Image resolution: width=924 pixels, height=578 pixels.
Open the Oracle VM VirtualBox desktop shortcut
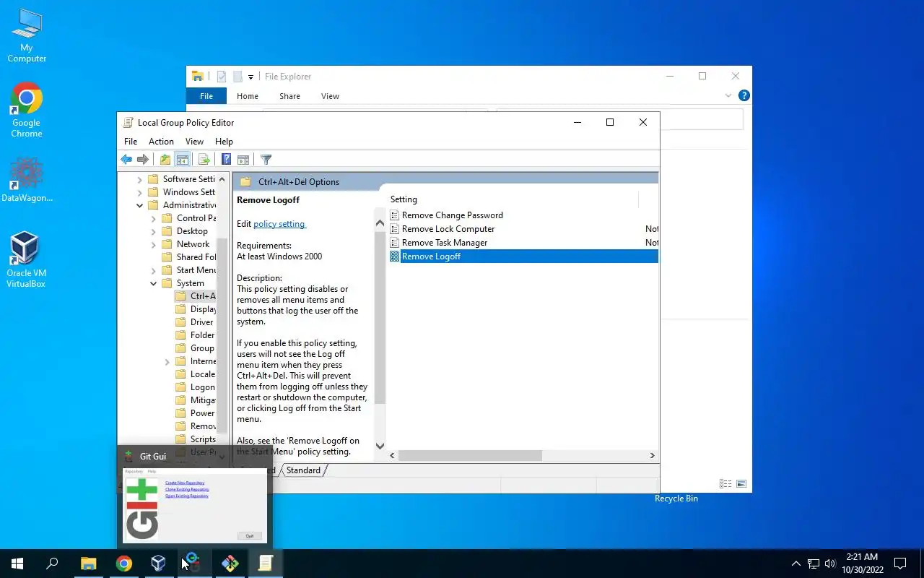(27, 260)
